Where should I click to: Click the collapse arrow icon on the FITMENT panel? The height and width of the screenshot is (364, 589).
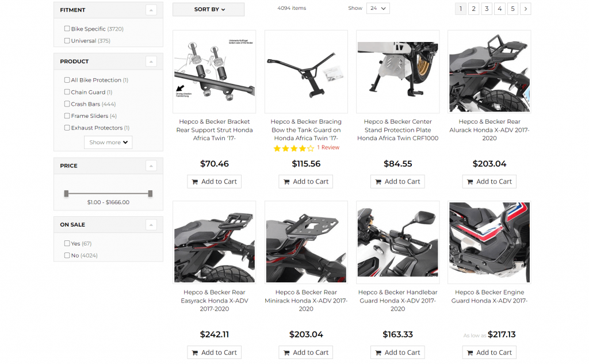(x=151, y=10)
